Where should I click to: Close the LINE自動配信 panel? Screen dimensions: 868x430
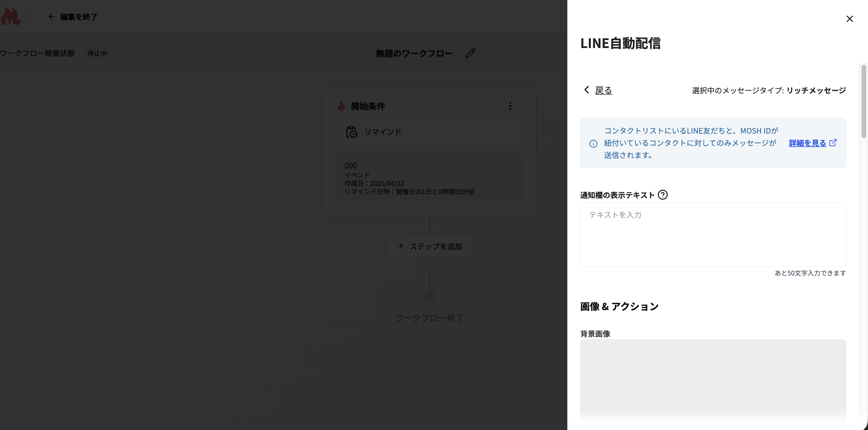(850, 19)
